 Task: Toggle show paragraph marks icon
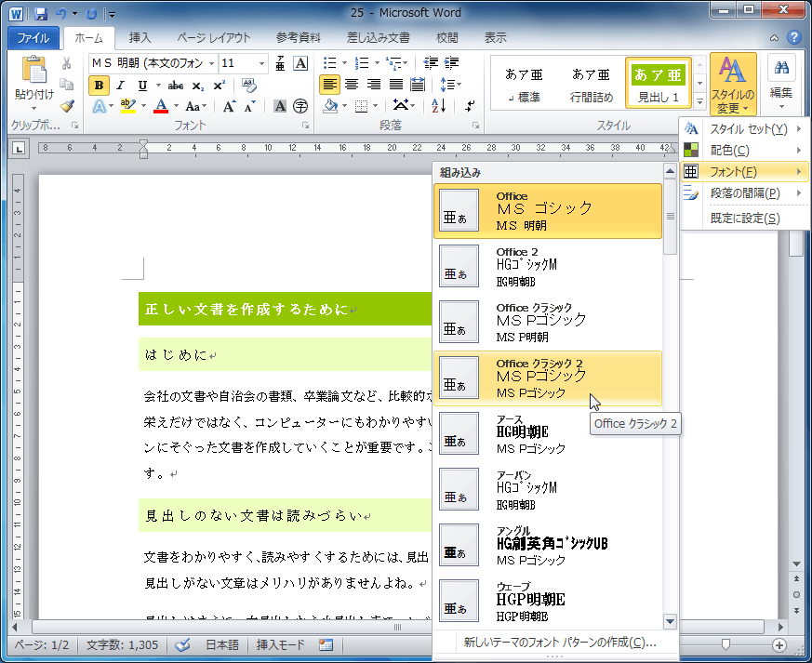coord(470,106)
